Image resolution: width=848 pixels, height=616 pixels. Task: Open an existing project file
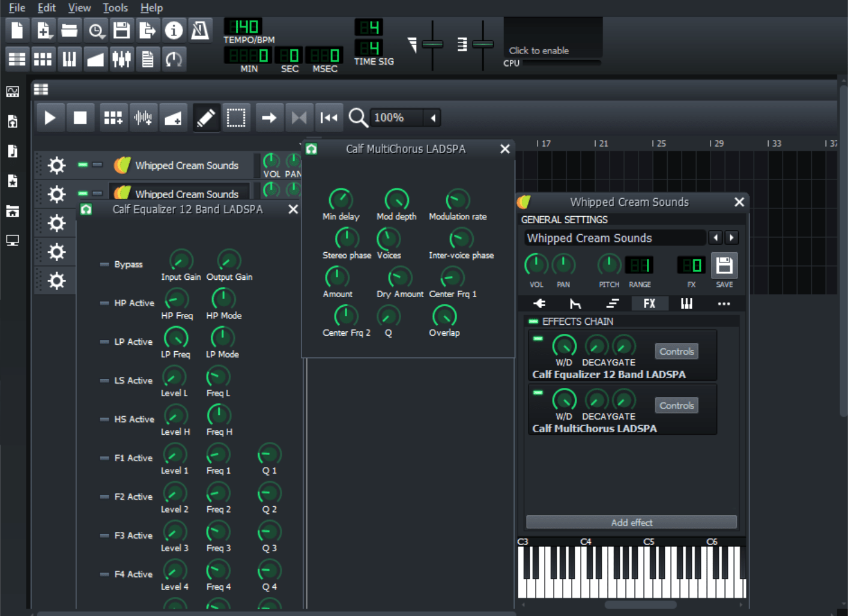69,30
